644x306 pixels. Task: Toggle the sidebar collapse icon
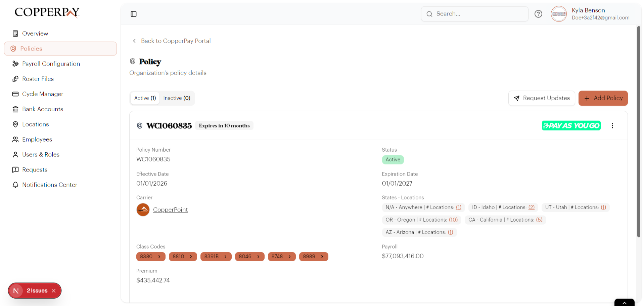tap(134, 14)
